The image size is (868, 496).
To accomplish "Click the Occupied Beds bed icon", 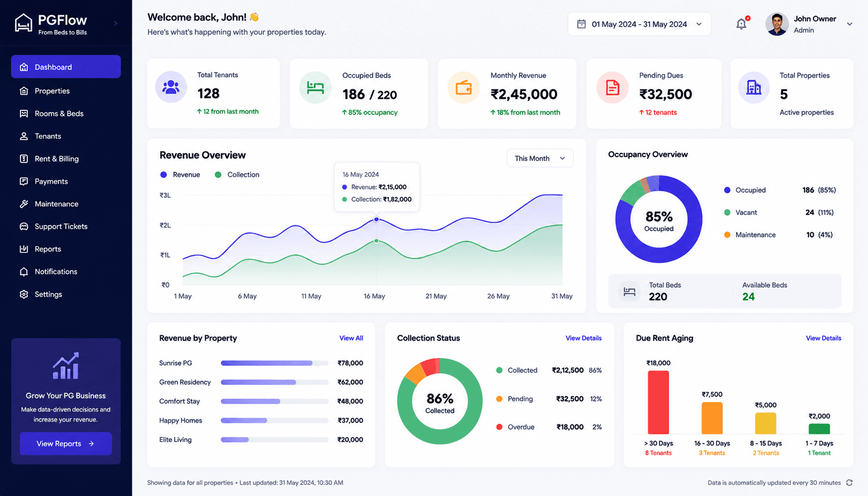I will [315, 87].
